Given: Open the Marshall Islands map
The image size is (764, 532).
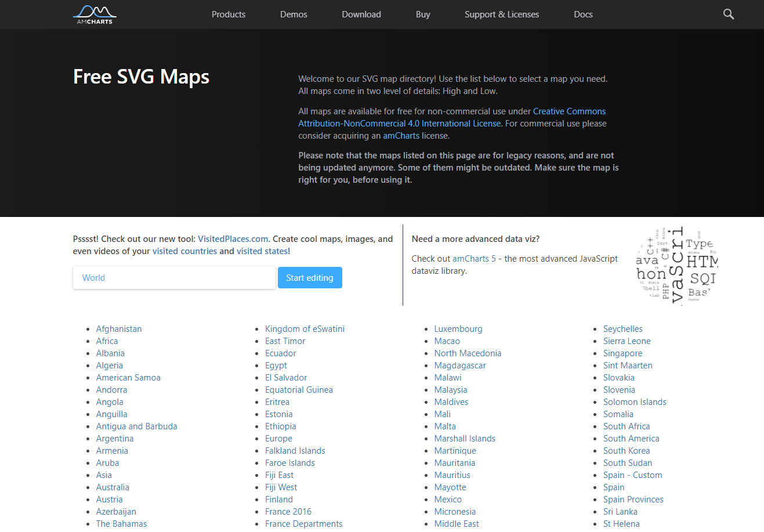Looking at the screenshot, I should point(465,439).
